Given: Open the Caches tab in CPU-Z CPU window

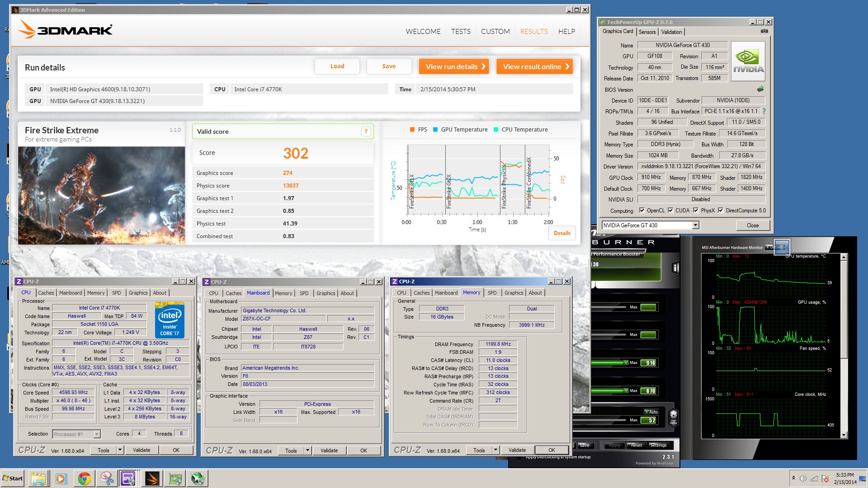Looking at the screenshot, I should [x=46, y=293].
